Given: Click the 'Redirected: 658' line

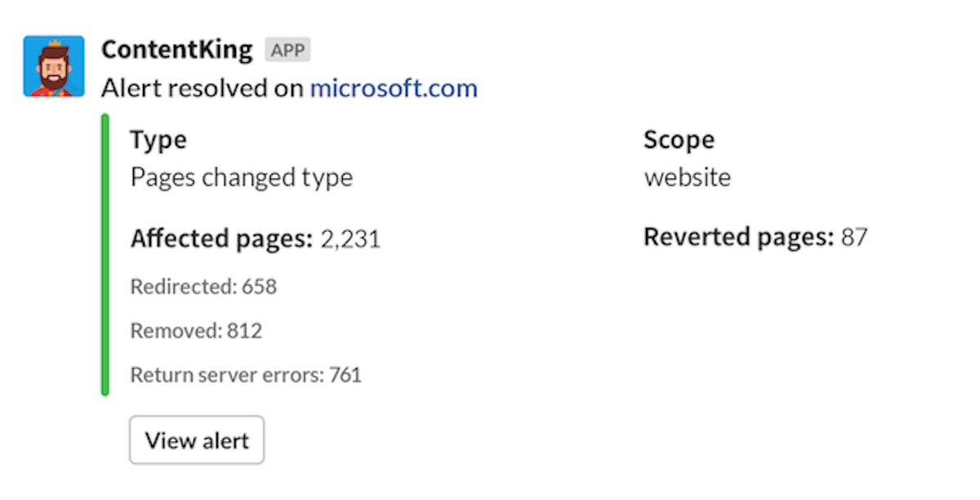Looking at the screenshot, I should (x=204, y=287).
